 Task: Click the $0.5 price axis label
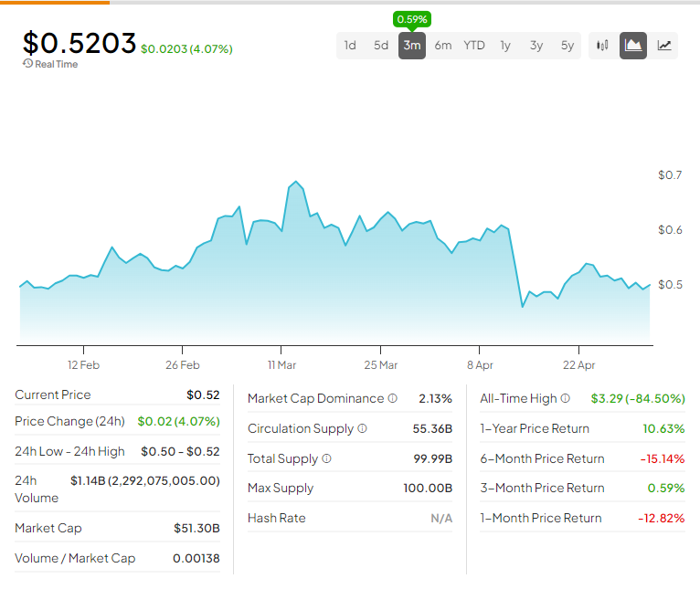coord(670,285)
